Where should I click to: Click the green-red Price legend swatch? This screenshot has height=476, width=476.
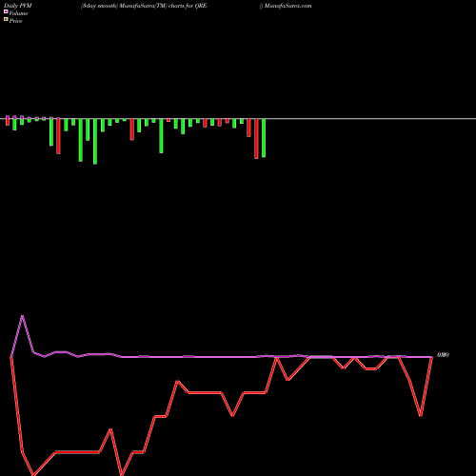tap(6, 20)
